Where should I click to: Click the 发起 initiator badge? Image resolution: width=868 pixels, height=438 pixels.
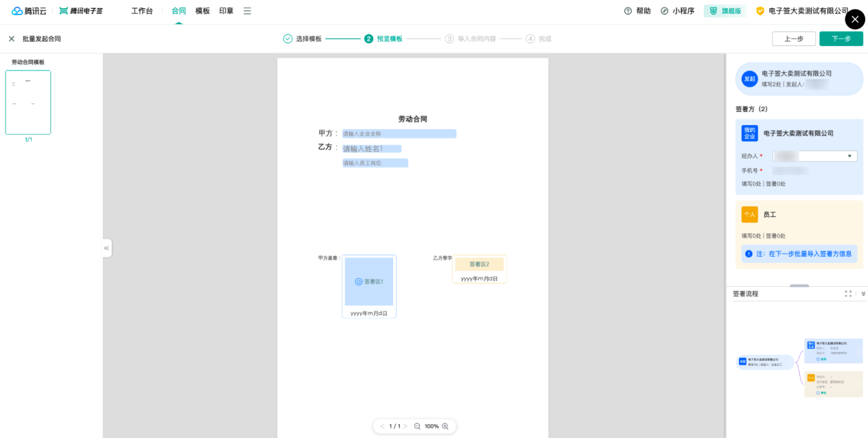click(x=749, y=79)
